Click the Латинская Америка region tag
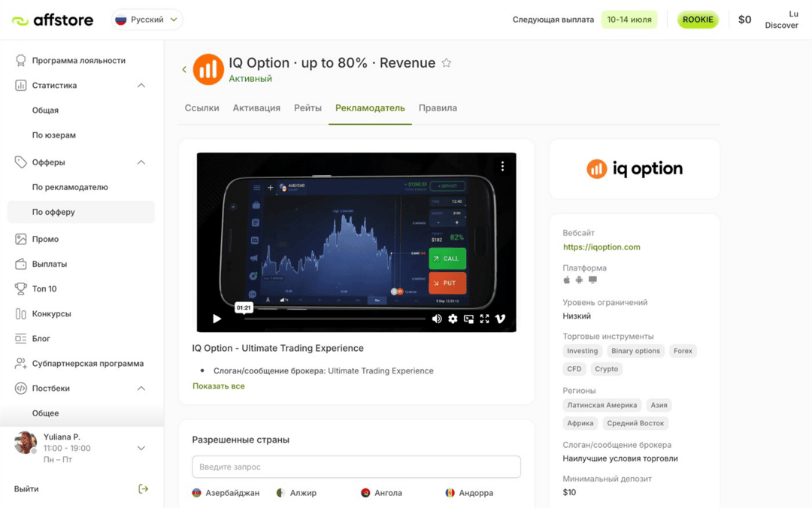Screen dimensions: 812x508 601,405
